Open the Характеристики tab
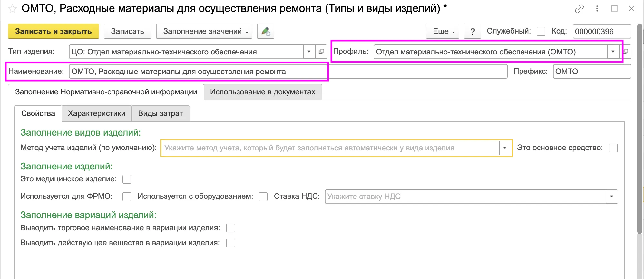Image resolution: width=644 pixels, height=279 pixels. coord(96,113)
